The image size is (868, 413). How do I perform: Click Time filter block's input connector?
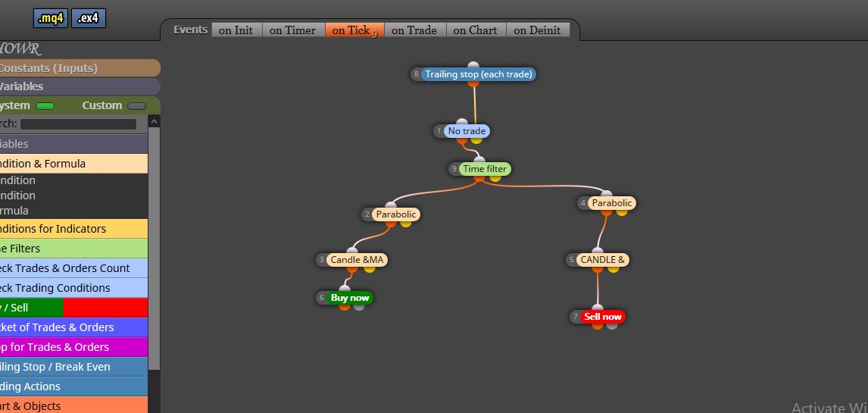click(479, 161)
